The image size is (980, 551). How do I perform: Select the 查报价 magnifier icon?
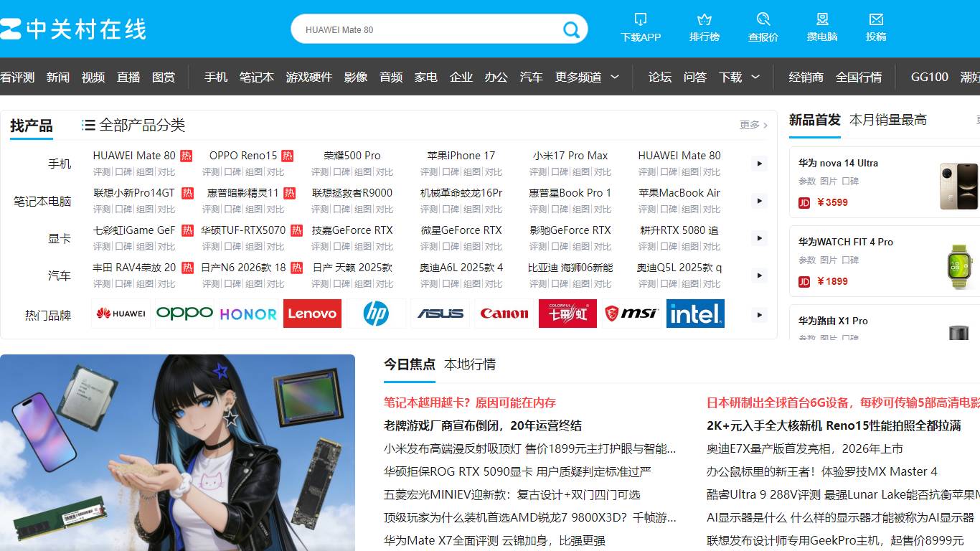point(763,20)
